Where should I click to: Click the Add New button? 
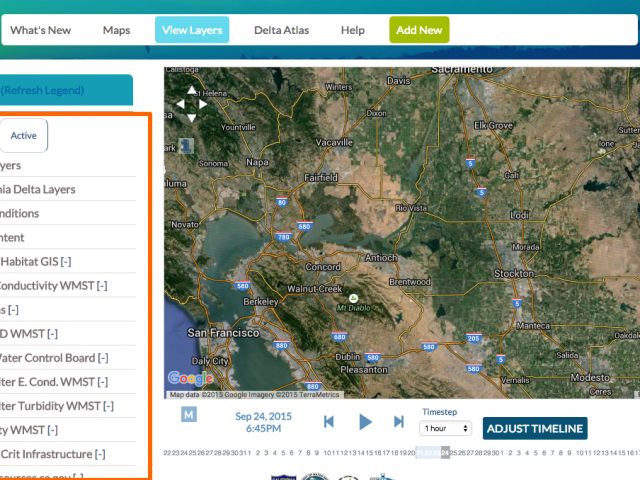point(419,30)
